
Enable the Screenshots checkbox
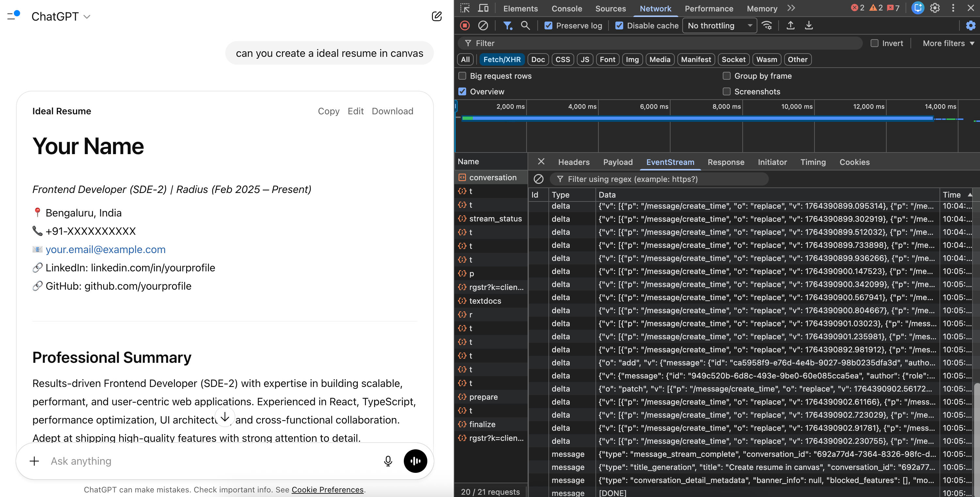tap(726, 91)
